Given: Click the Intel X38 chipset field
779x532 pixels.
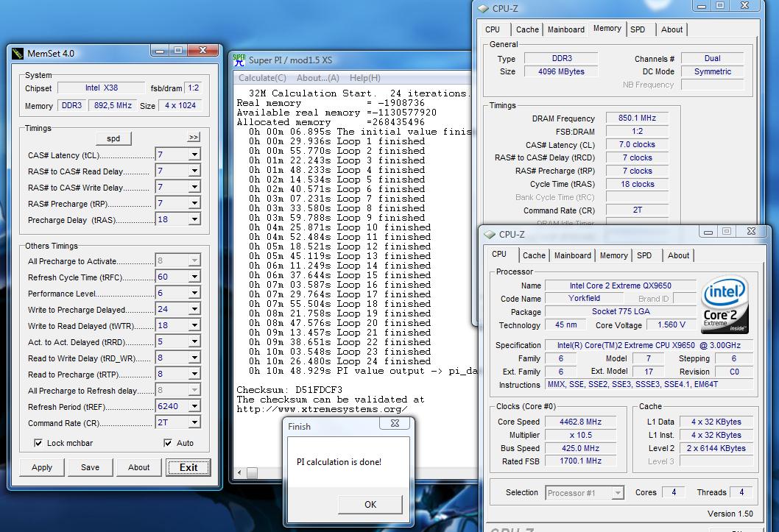Looking at the screenshot, I should 102,88.
